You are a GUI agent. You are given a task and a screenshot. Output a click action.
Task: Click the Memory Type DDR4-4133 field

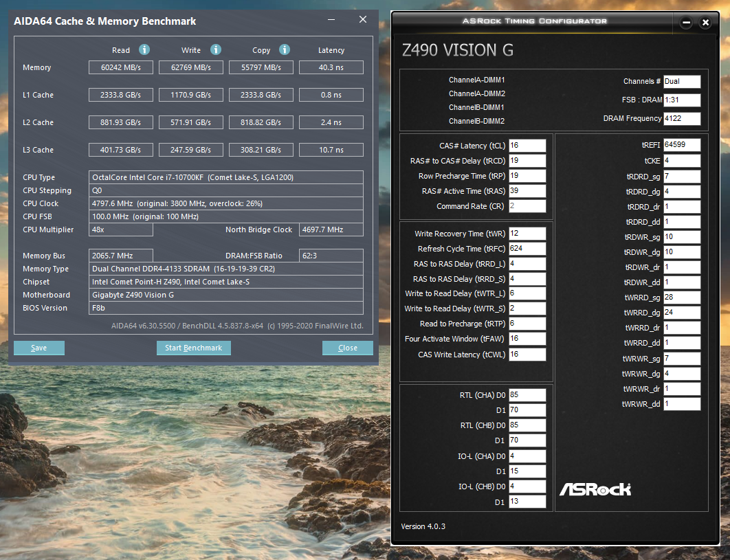click(226, 269)
